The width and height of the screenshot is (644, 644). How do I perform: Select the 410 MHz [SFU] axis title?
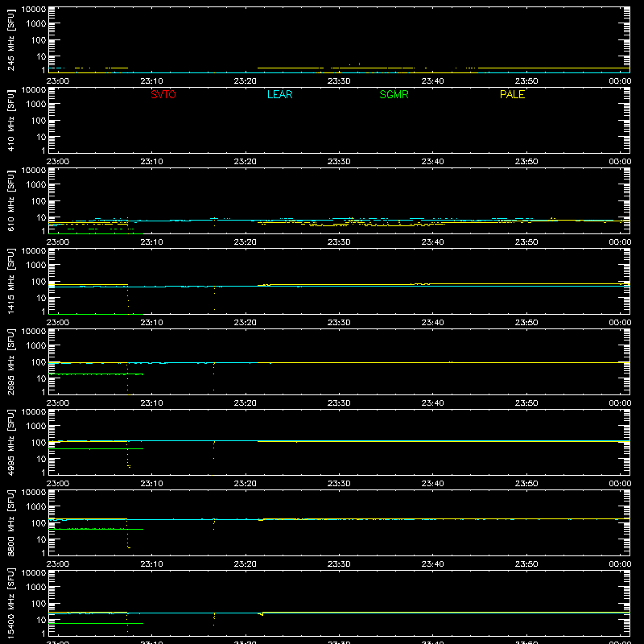coord(11,120)
